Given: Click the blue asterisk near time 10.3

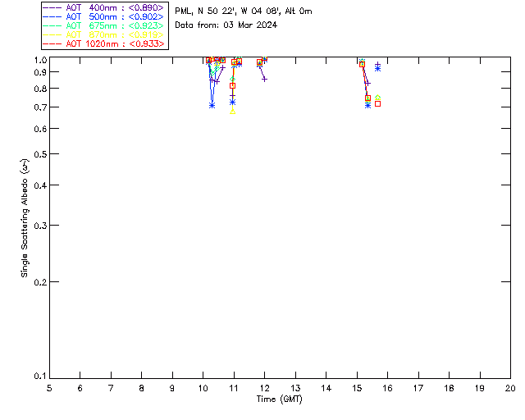Looking at the screenshot, I should click(x=212, y=106).
